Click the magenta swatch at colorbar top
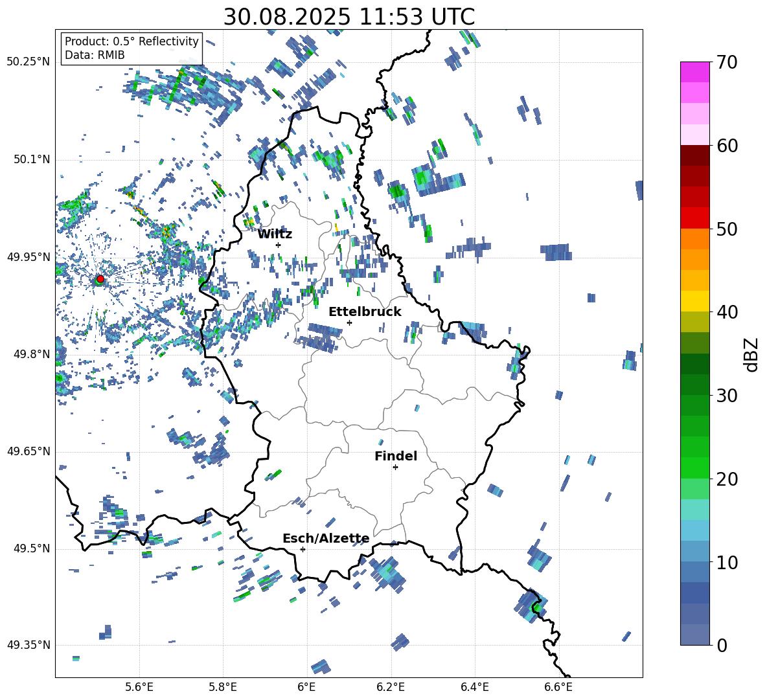This screenshot has height=700, width=767. [695, 72]
